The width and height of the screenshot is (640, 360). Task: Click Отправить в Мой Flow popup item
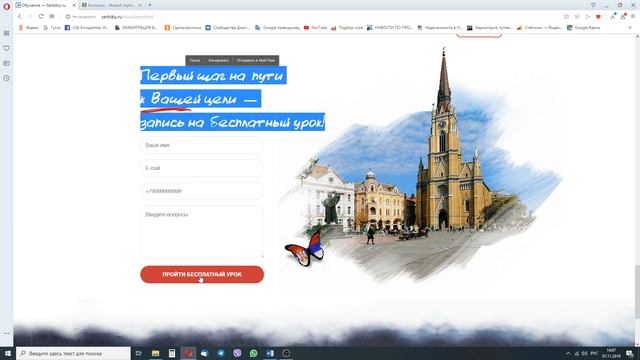(x=256, y=60)
